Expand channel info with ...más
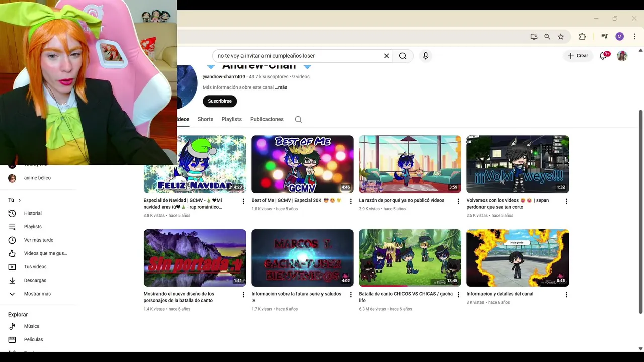Image resolution: width=644 pixels, height=362 pixels. [281, 87]
